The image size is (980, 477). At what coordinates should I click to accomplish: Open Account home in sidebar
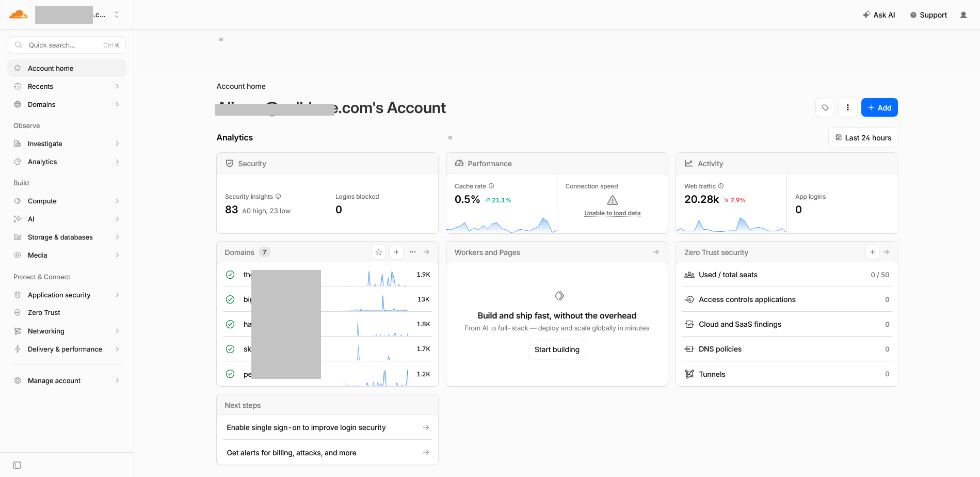click(67, 68)
